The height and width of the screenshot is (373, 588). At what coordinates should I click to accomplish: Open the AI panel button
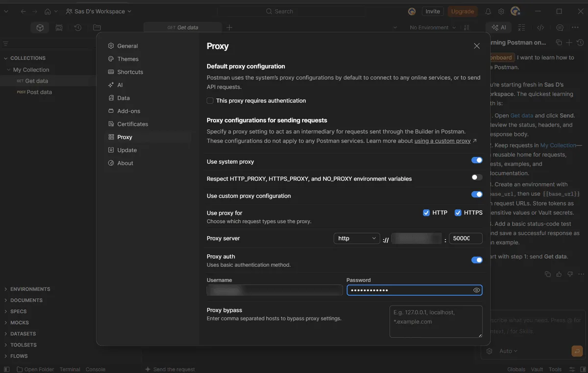[499, 28]
